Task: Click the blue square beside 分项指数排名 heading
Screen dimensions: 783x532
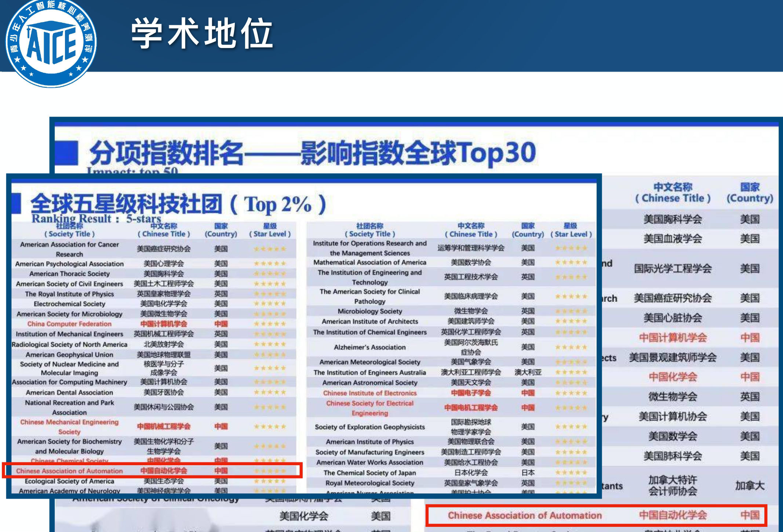Action: coord(66,153)
